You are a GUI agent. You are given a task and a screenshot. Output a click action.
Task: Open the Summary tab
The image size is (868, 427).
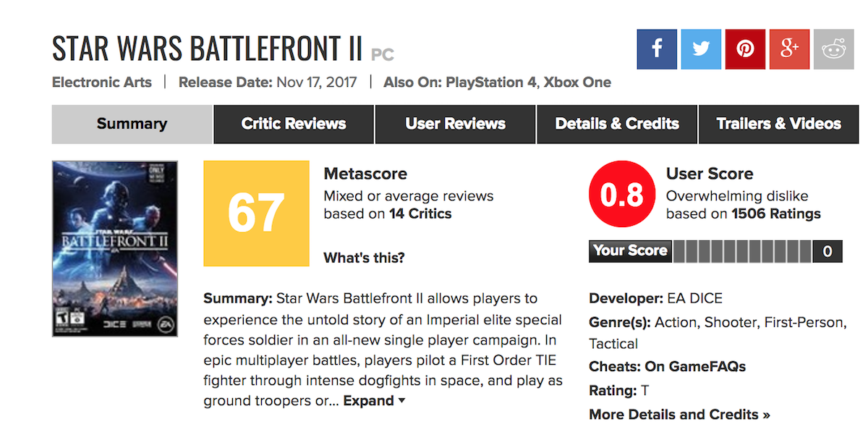point(132,124)
